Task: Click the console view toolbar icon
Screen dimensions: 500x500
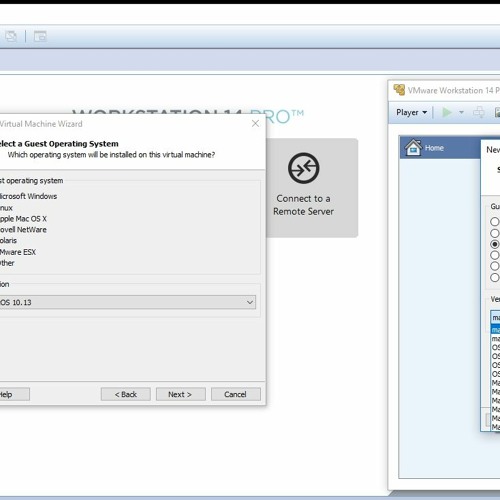Action: pos(40,36)
